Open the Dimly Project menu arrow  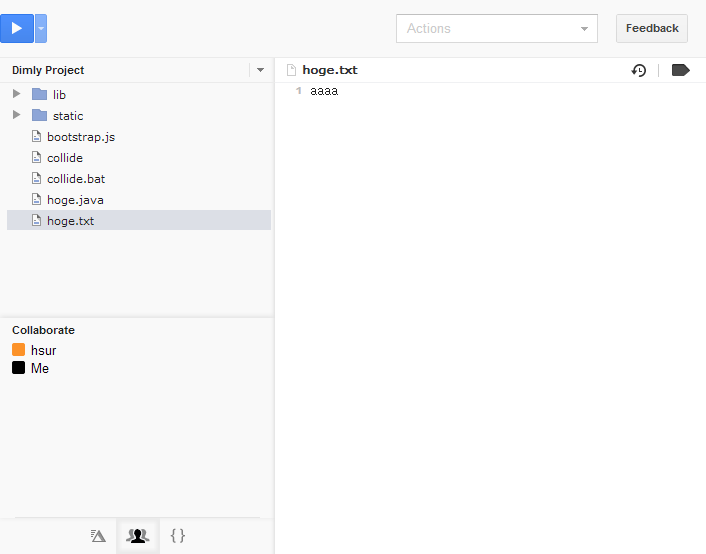tap(260, 70)
